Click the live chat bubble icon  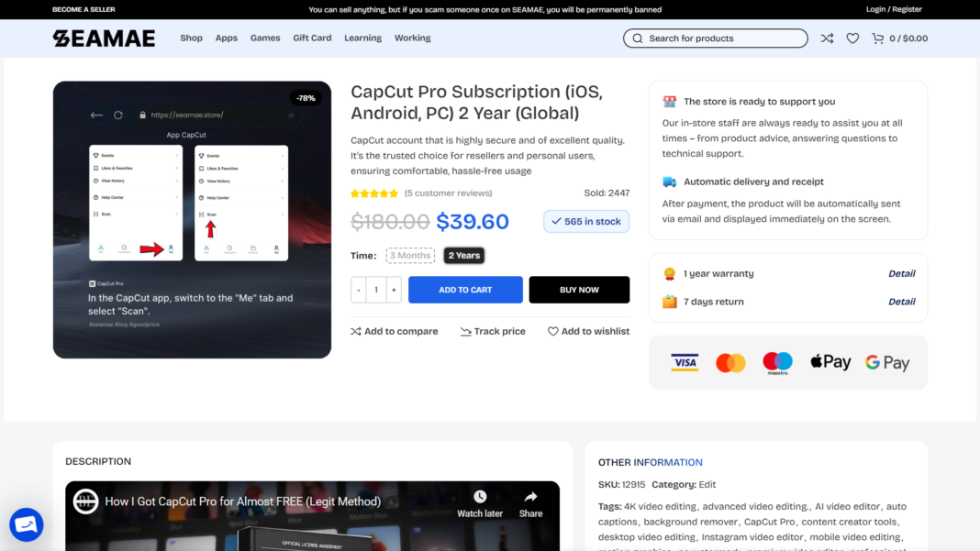point(27,524)
